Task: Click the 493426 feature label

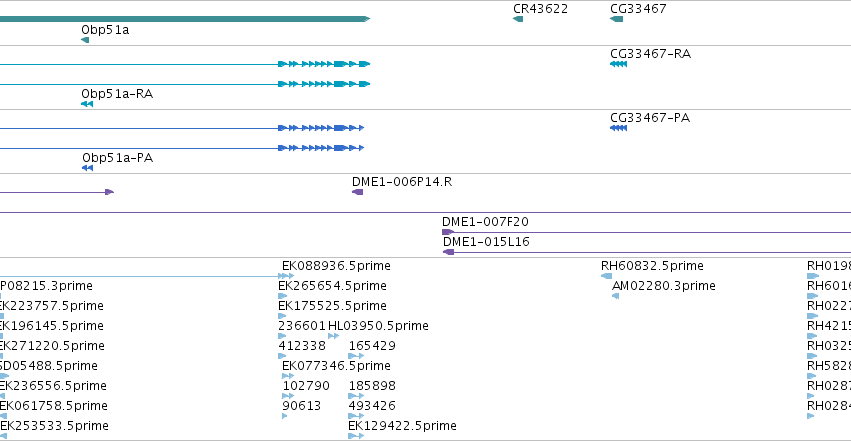Action: [x=372, y=406]
